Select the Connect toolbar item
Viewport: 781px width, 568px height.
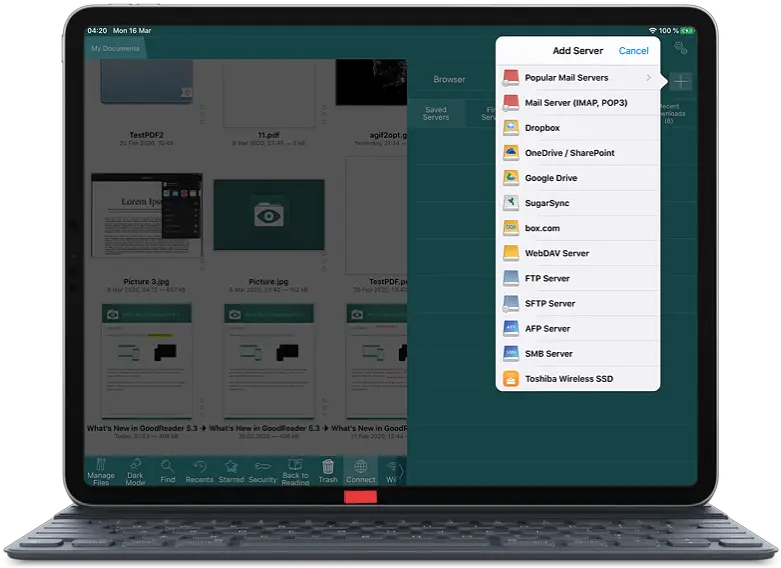click(x=361, y=471)
